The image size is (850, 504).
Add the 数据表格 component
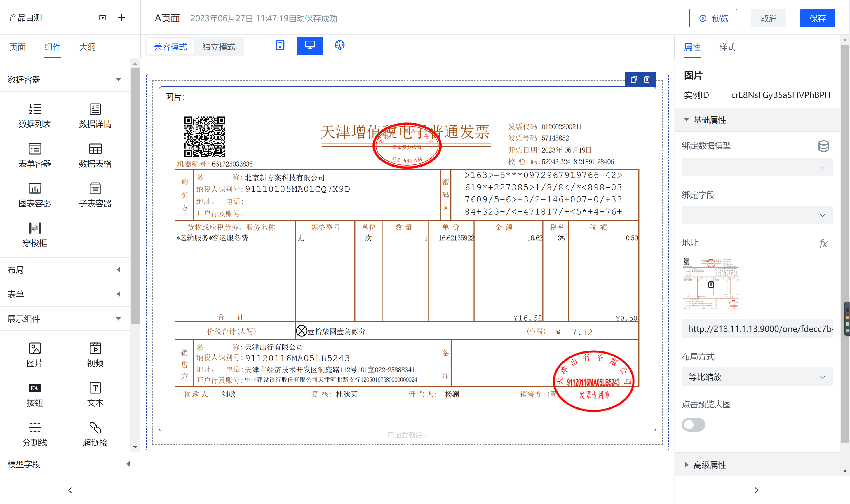tap(95, 155)
